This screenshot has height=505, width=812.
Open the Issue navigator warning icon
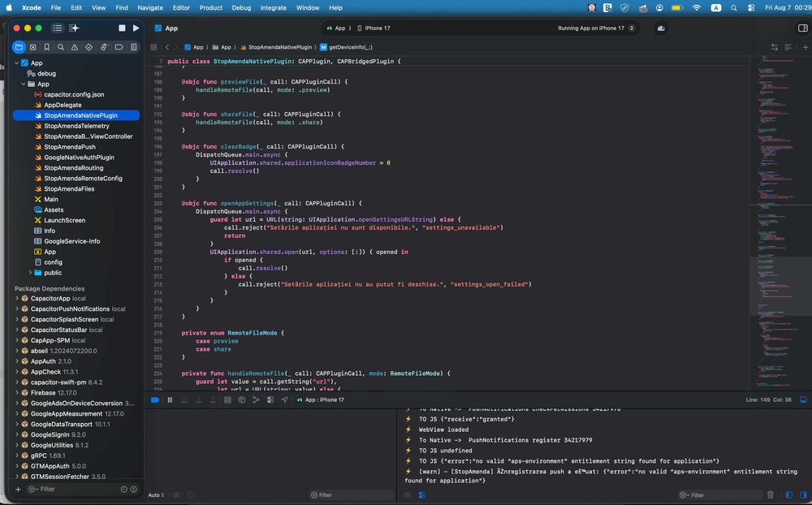(75, 47)
